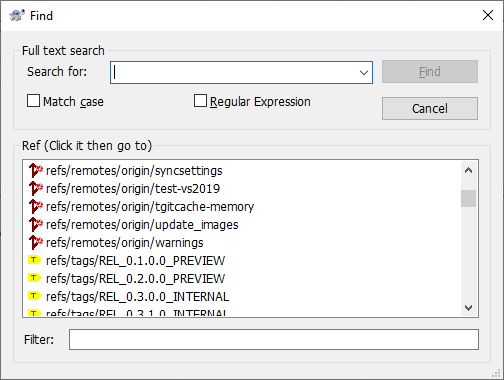The width and height of the screenshot is (504, 380).
Task: Select refs/remotes/origin/test-vs2019
Action: coord(133,189)
